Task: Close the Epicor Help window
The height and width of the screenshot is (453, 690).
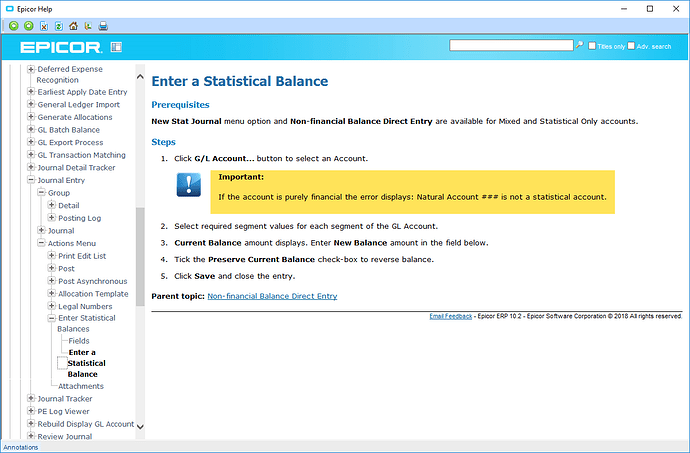Action: pos(676,9)
